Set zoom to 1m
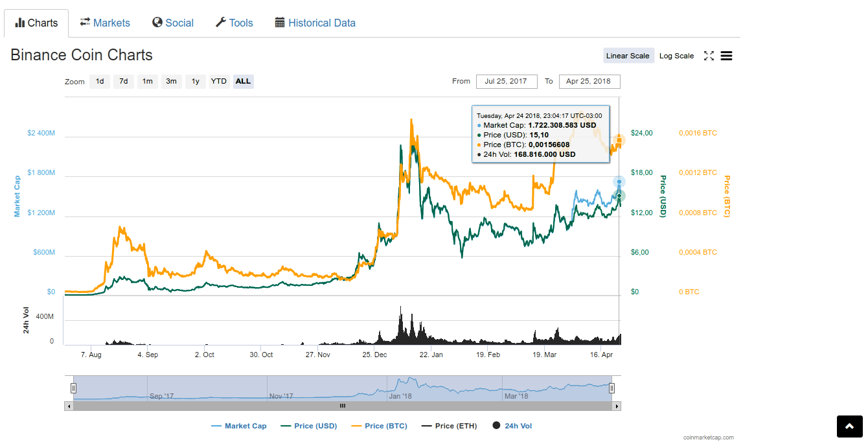 click(148, 82)
